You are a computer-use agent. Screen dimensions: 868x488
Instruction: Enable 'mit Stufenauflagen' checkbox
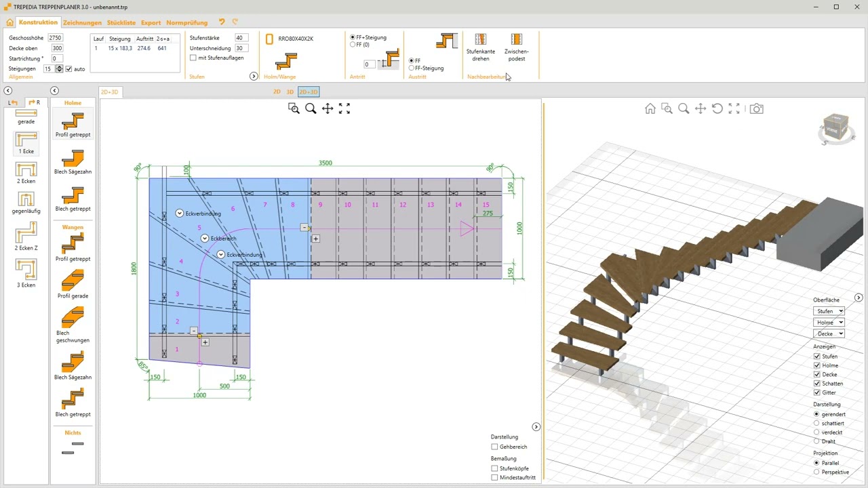tap(193, 58)
